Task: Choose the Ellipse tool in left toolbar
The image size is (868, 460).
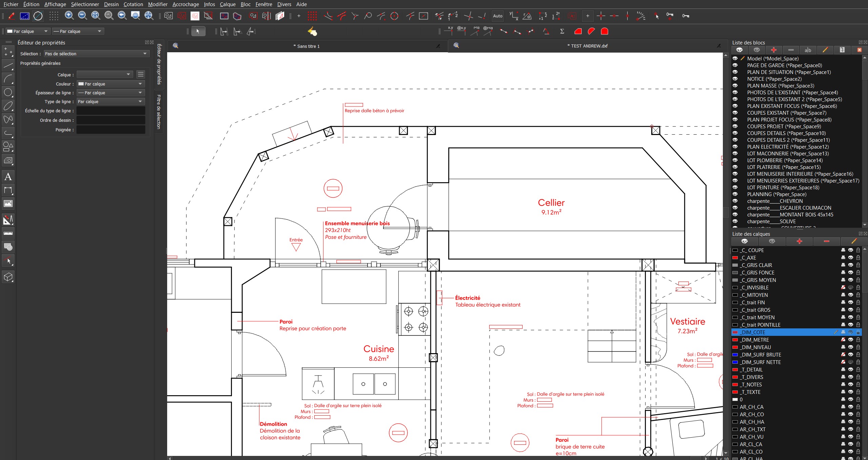Action: 8,106
